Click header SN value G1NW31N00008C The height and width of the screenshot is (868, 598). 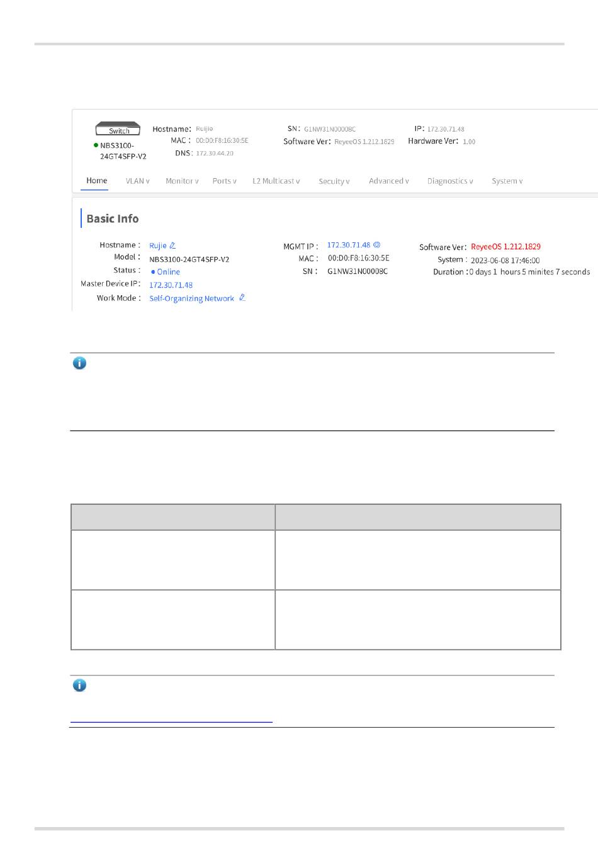pyautogui.click(x=330, y=129)
